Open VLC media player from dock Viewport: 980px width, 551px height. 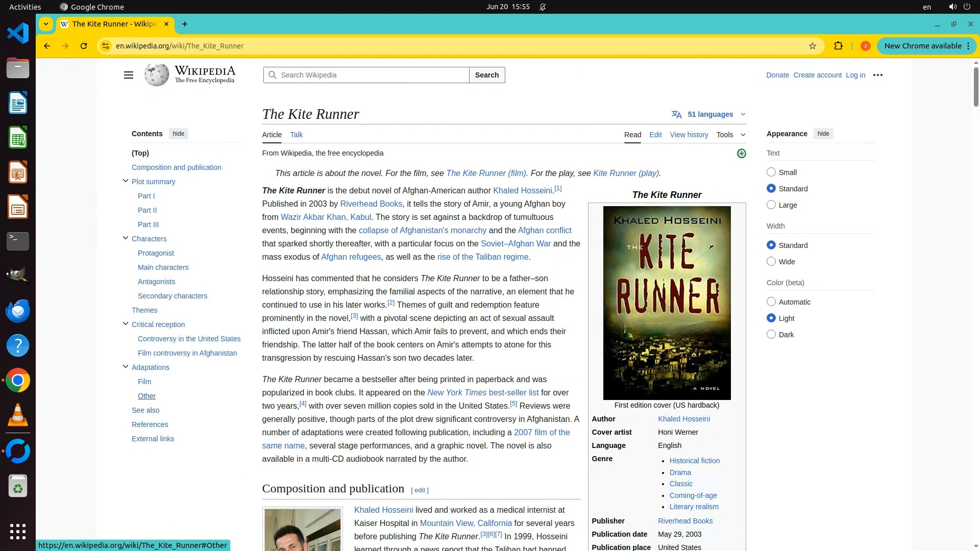[18, 415]
